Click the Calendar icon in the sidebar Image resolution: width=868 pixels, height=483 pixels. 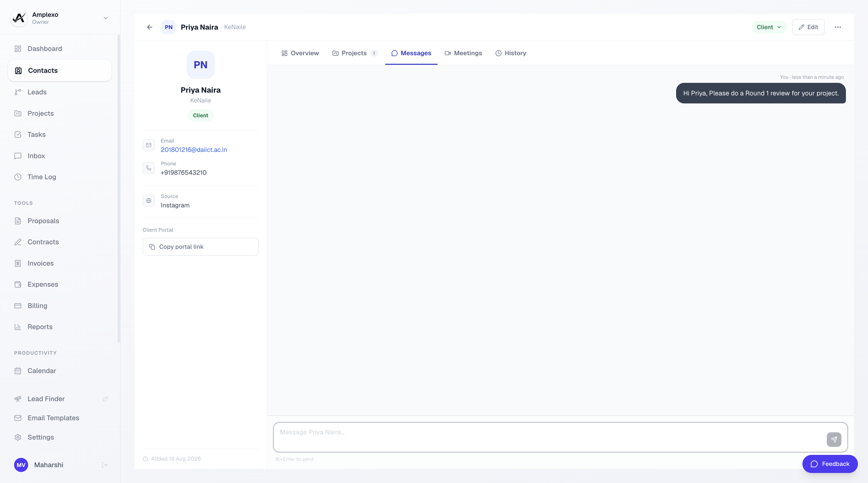(x=18, y=371)
